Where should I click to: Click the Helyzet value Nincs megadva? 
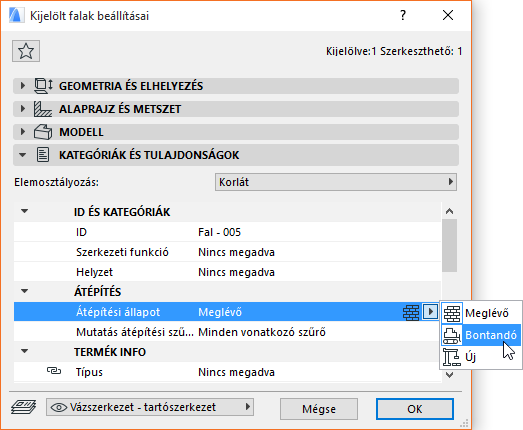click(236, 272)
